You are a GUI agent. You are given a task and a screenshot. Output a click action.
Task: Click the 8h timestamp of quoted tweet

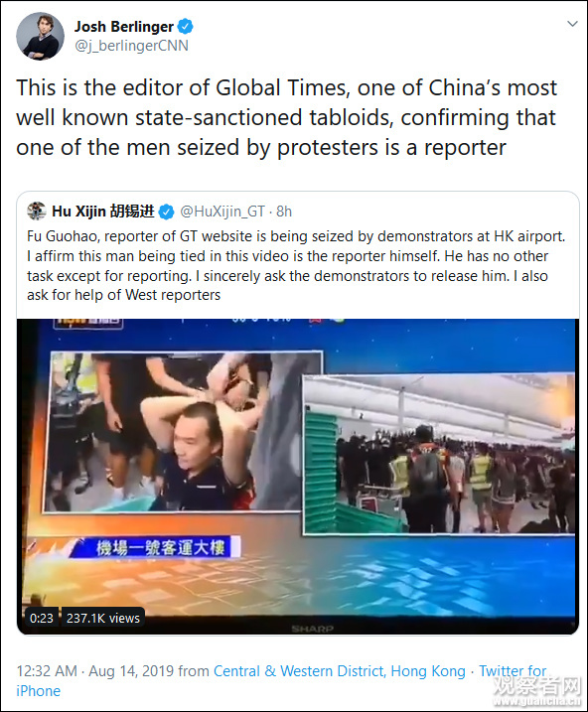284,212
